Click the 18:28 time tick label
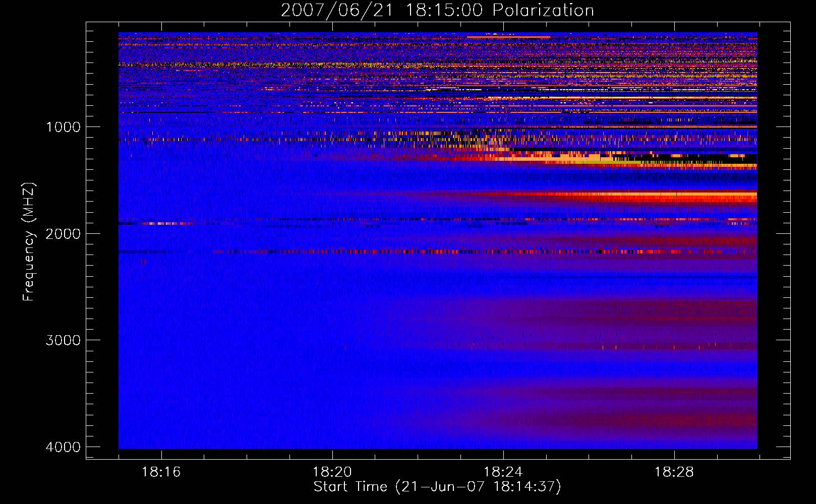 coord(674,472)
